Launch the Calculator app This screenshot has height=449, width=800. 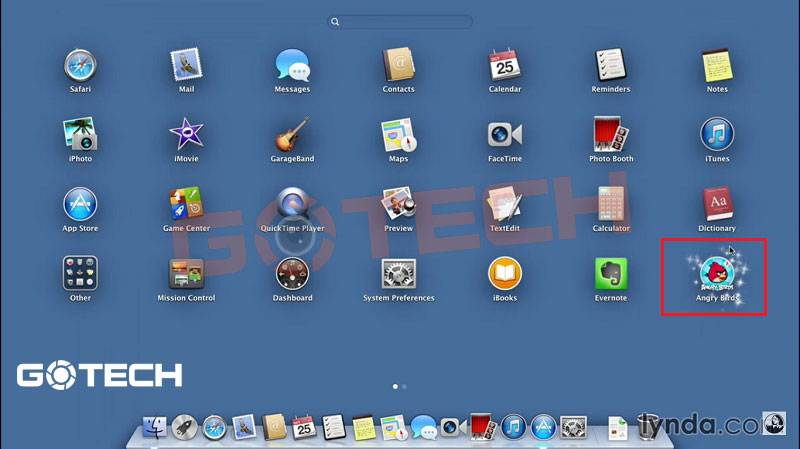(611, 204)
